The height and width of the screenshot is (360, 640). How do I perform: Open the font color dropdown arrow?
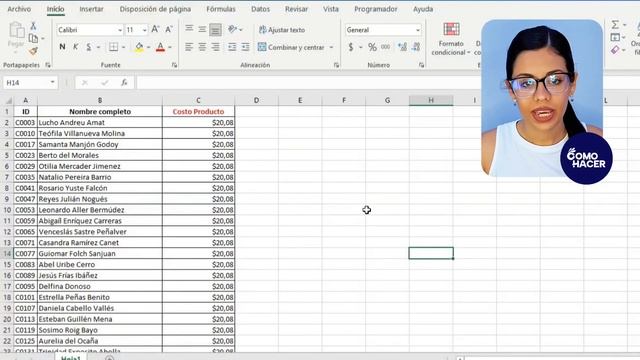click(x=170, y=47)
